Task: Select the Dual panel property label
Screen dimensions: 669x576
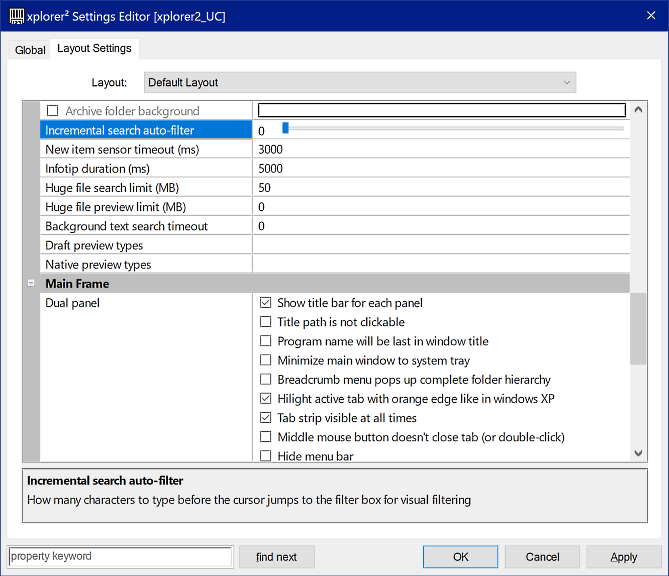Action: click(72, 303)
